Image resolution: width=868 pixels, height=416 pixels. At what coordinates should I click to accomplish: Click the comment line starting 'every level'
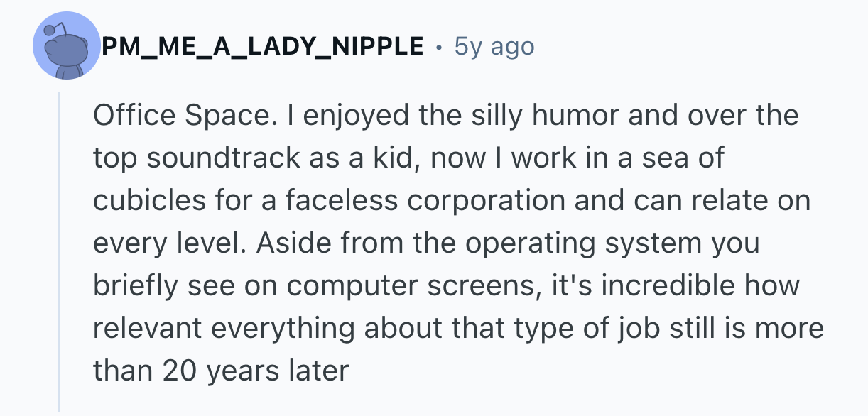[426, 243]
